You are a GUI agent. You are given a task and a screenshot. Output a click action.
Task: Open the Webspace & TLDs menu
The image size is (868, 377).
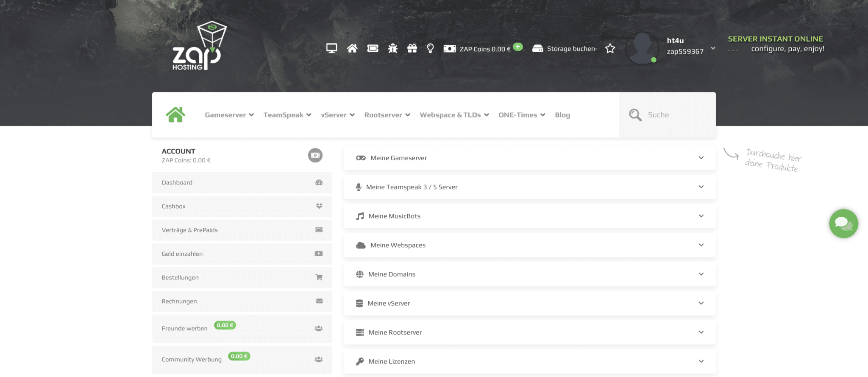coord(454,115)
